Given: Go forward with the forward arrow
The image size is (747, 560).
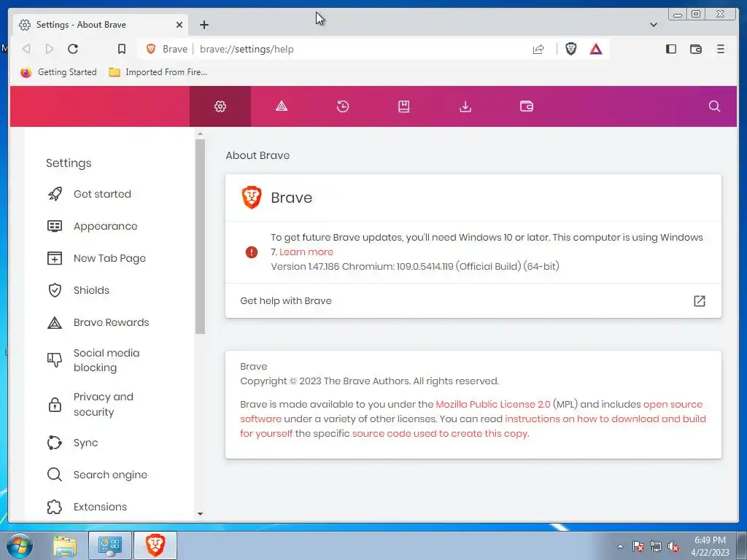Looking at the screenshot, I should point(50,49).
